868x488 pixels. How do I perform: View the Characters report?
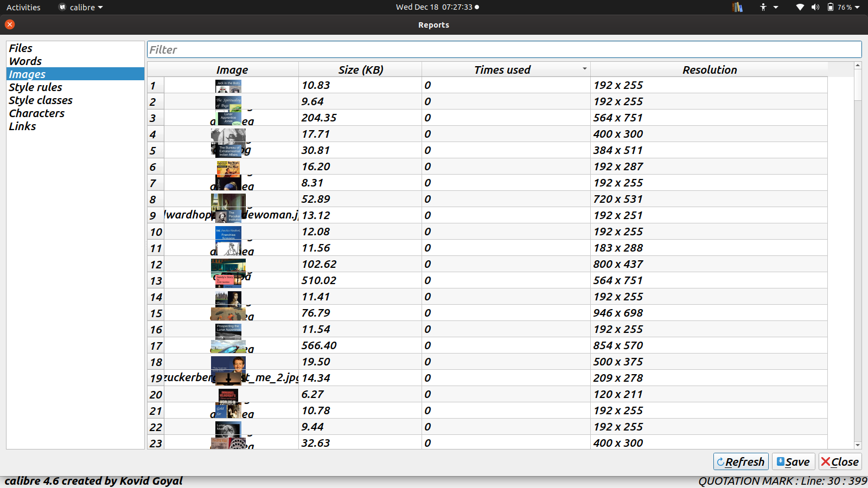(75, 113)
